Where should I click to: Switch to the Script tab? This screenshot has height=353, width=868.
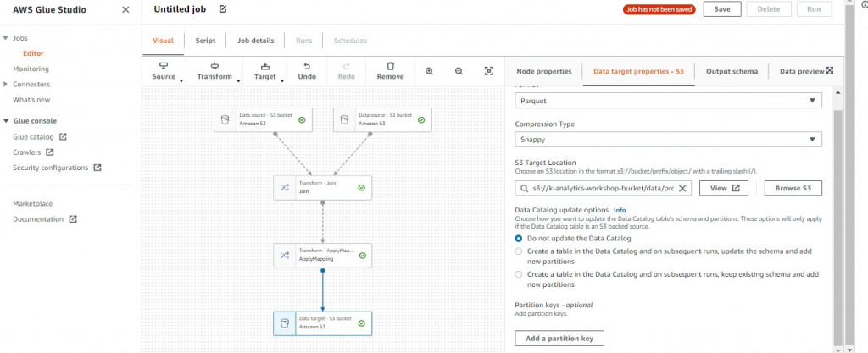point(205,41)
